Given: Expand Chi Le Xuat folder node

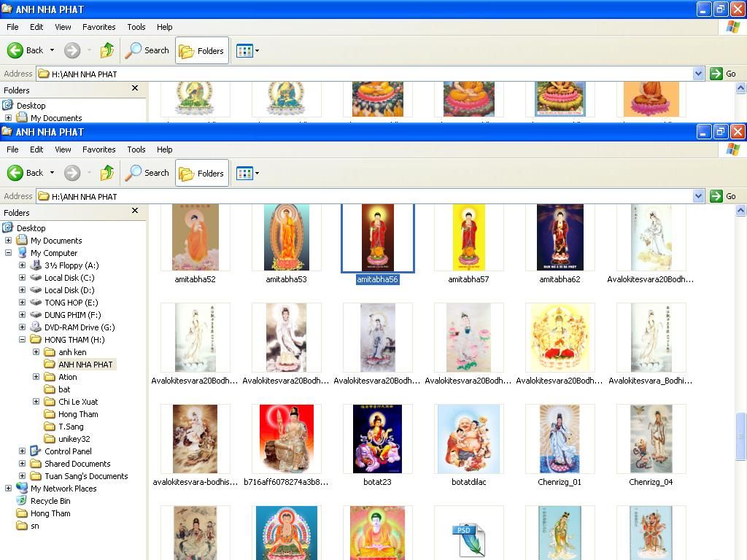Looking at the screenshot, I should pyautogui.click(x=36, y=402).
